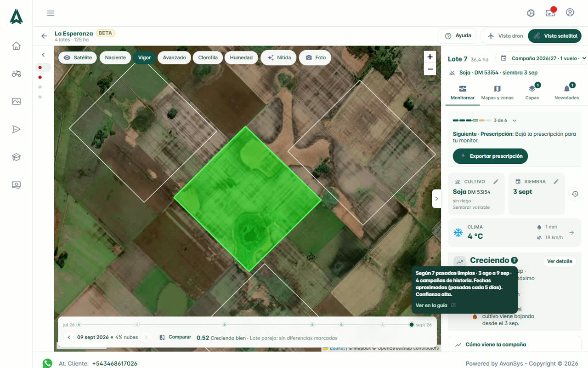Switch to Vista dron mode

pos(505,36)
